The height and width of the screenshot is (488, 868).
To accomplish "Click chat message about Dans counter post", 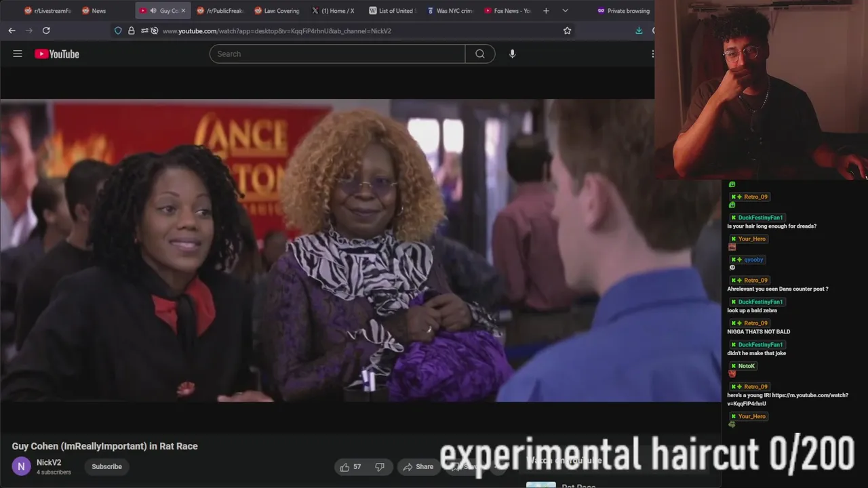I will click(778, 289).
